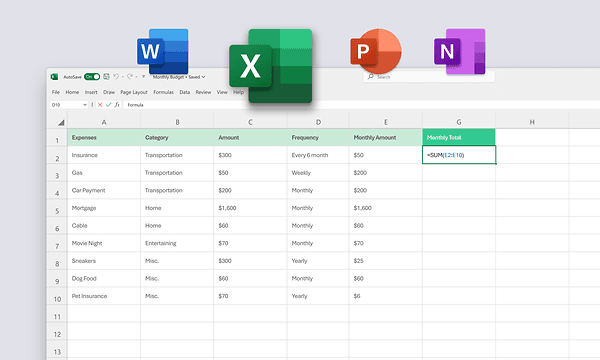Click the Undo arrow icon
The image size is (600, 360).
pyautogui.click(x=116, y=77)
